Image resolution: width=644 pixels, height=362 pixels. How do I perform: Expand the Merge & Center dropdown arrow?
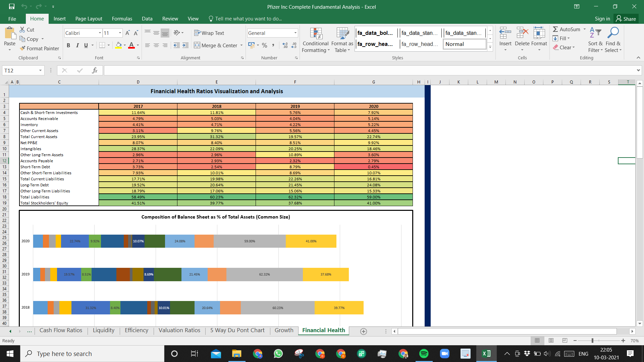pos(241,45)
